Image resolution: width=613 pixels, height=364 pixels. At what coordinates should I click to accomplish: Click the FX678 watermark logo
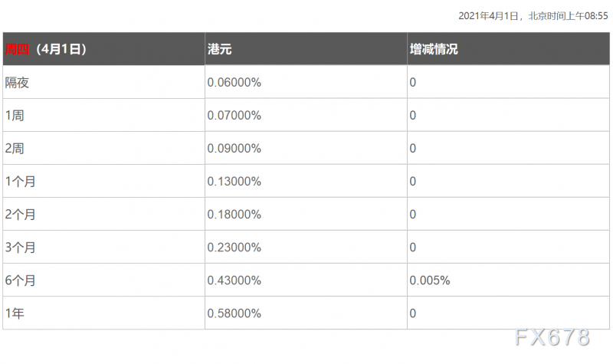tap(552, 337)
